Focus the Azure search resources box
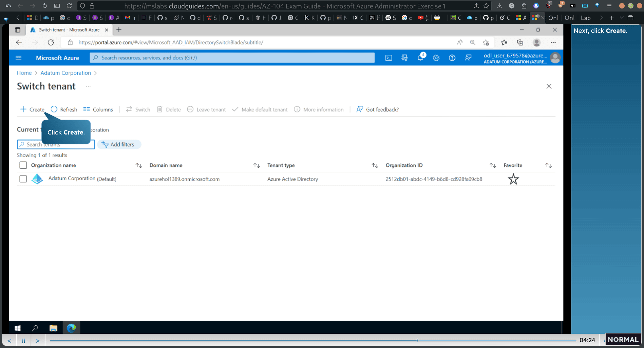This screenshot has height=348, width=644. pos(232,58)
